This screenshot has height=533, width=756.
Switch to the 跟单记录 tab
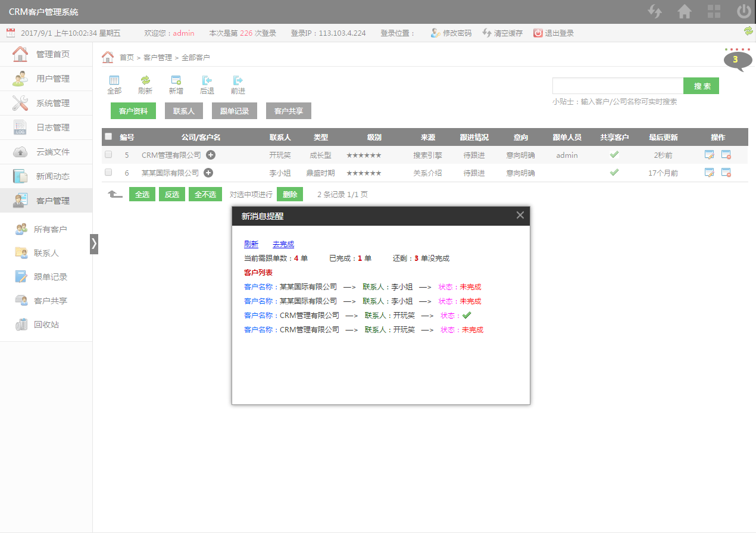[x=235, y=111]
